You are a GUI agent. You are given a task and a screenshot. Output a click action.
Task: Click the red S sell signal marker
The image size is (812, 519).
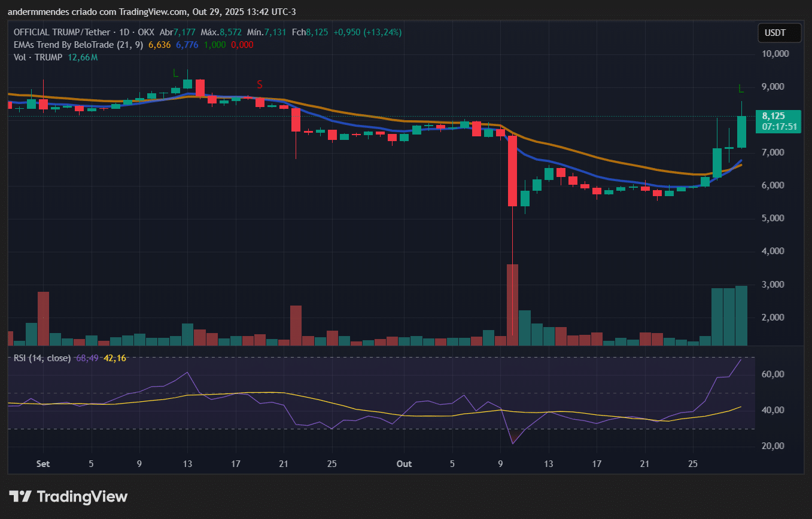(260, 84)
